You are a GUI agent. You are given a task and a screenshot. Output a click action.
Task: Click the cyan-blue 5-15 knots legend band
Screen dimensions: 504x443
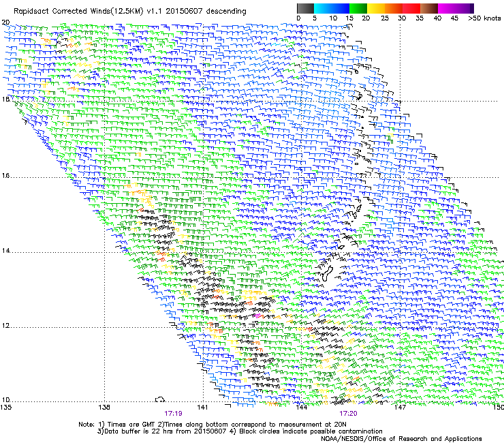(x=332, y=8)
